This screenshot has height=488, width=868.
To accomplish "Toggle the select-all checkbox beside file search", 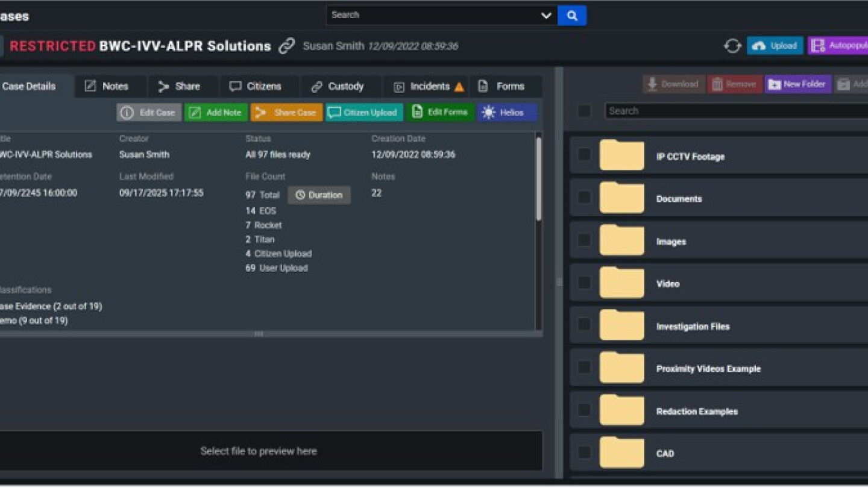I will 584,111.
